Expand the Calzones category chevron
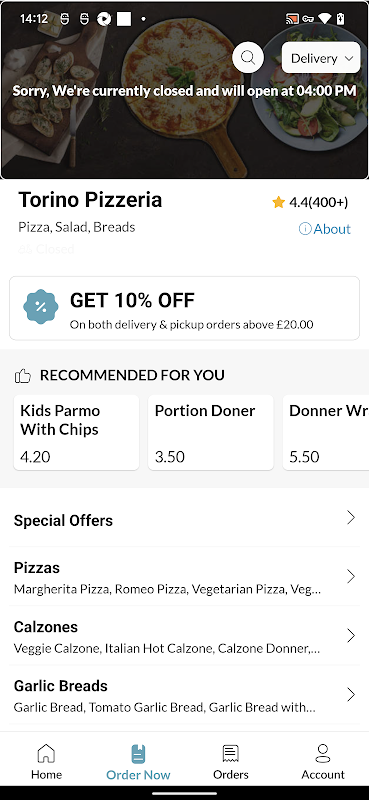Image resolution: width=369 pixels, height=800 pixels. click(x=351, y=635)
